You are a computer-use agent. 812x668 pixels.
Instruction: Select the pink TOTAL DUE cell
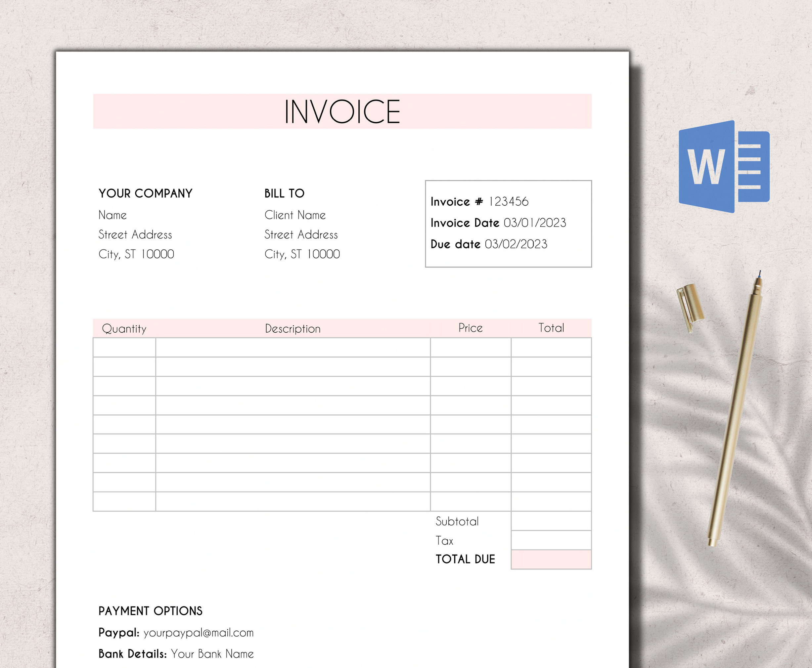pyautogui.click(x=551, y=560)
